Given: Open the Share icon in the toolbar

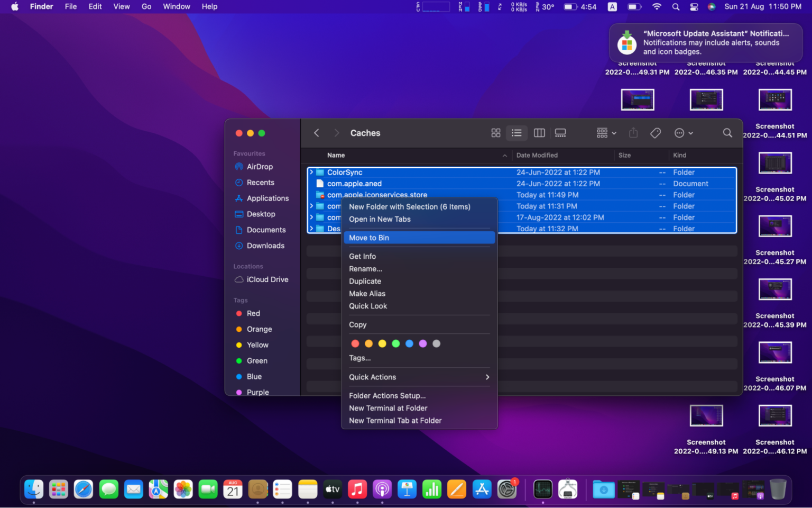Looking at the screenshot, I should tap(633, 133).
